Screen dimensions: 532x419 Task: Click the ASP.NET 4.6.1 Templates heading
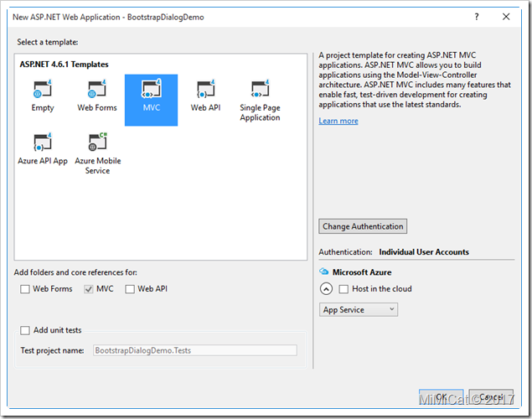point(64,65)
